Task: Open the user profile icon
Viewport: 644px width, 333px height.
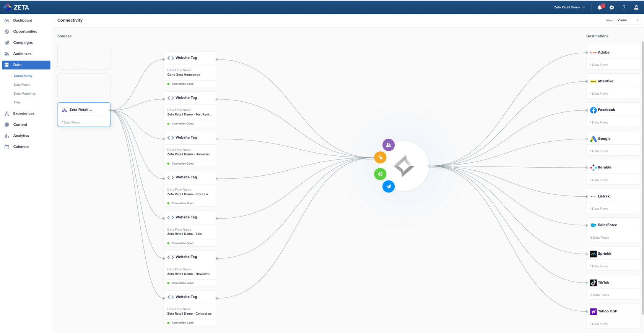Action: click(x=636, y=8)
